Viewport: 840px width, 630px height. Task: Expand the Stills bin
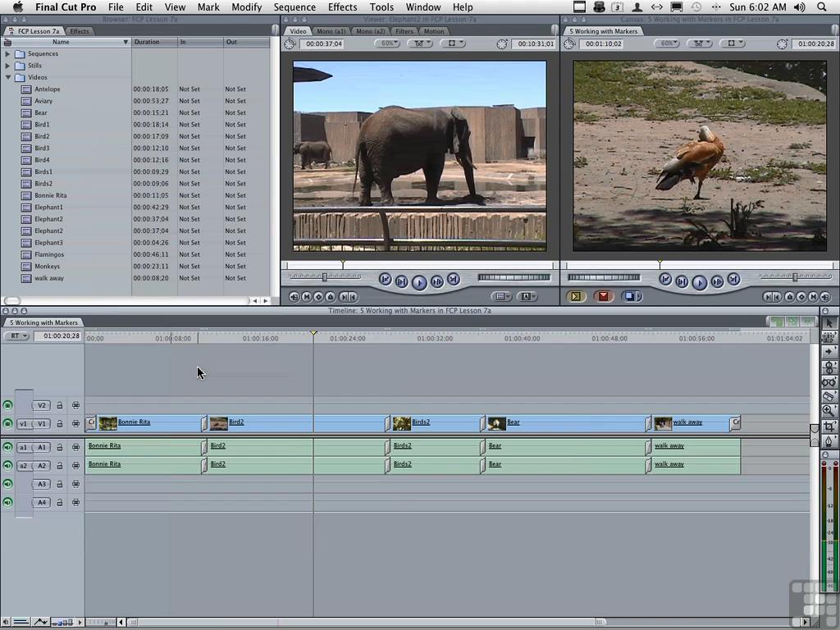(x=7, y=66)
